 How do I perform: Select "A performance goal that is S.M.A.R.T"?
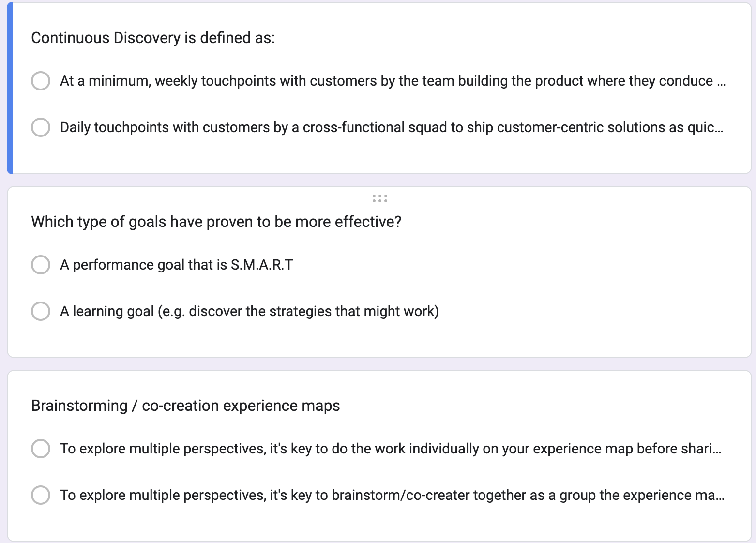click(41, 265)
